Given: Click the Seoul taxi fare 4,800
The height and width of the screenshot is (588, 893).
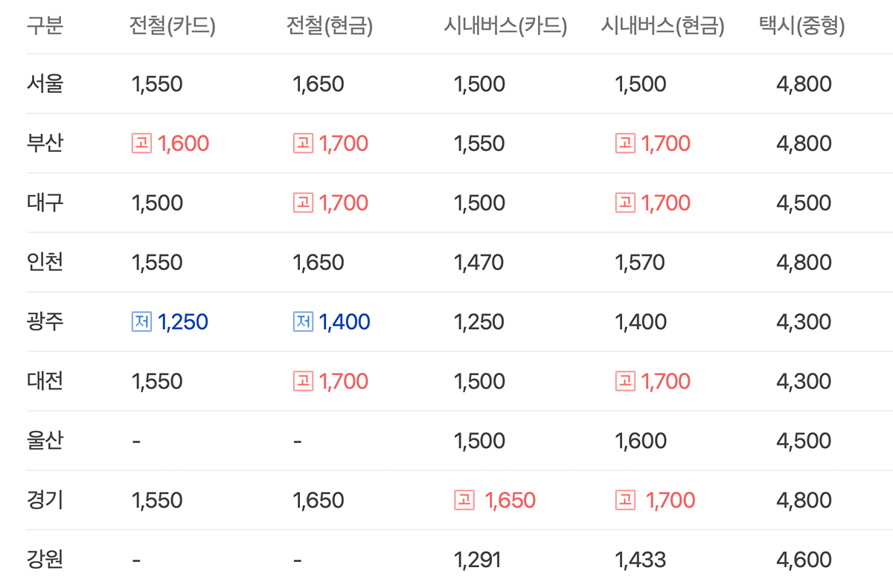Looking at the screenshot, I should (804, 84).
